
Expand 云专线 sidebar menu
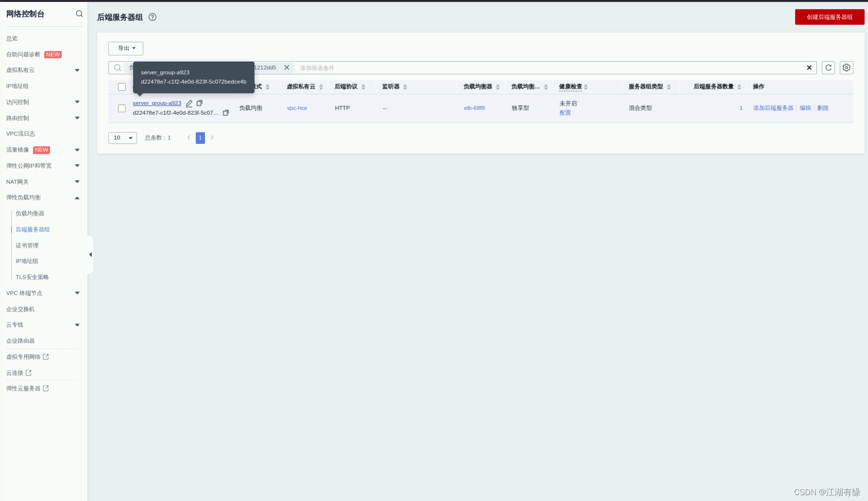pos(77,325)
